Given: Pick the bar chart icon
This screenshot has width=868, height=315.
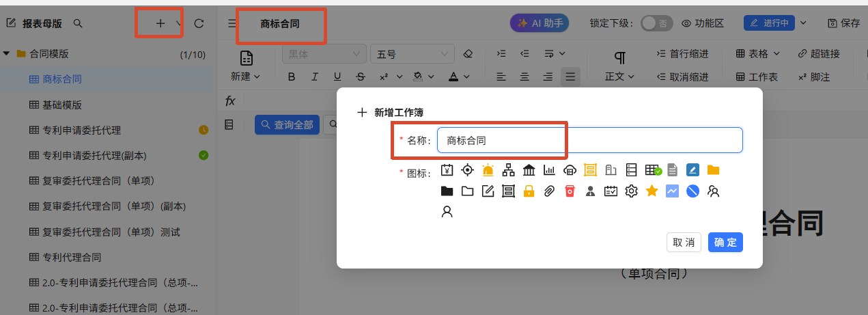Looking at the screenshot, I should click(550, 170).
